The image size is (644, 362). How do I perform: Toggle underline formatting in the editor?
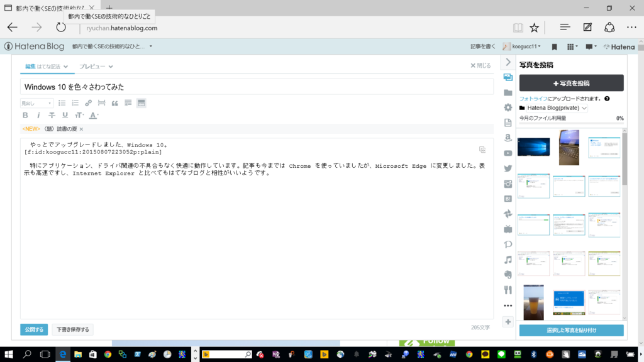[x=65, y=115]
